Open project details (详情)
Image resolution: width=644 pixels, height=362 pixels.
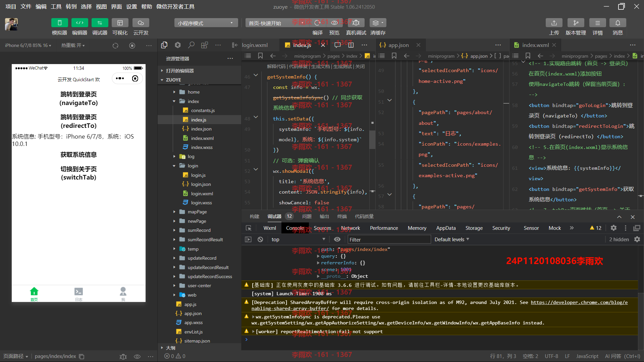point(598,23)
